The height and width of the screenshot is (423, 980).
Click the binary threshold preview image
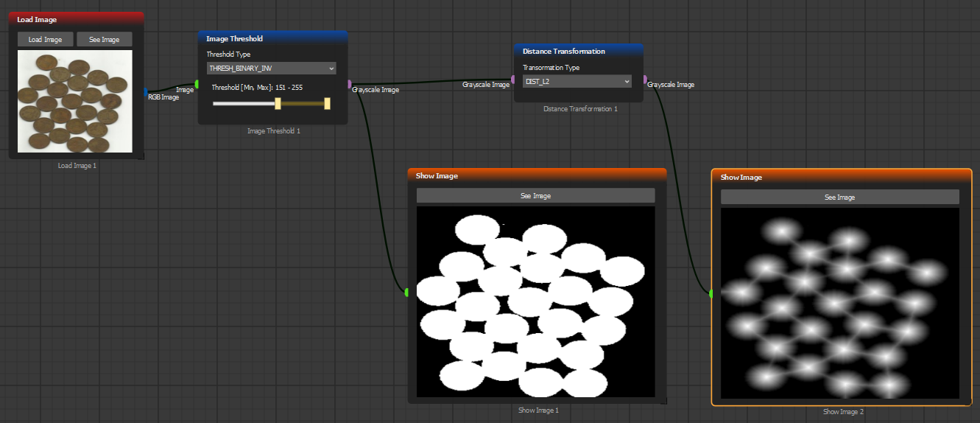535,301
